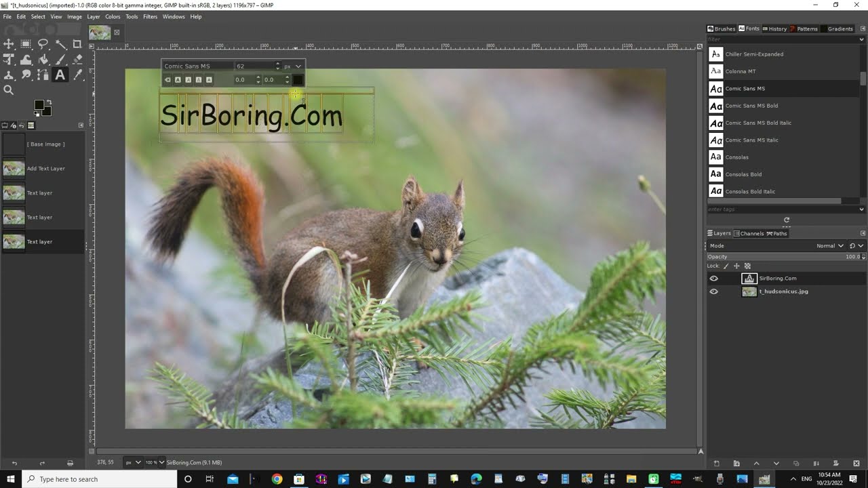
Task: Select the Rectangle Select tool
Action: click(26, 44)
